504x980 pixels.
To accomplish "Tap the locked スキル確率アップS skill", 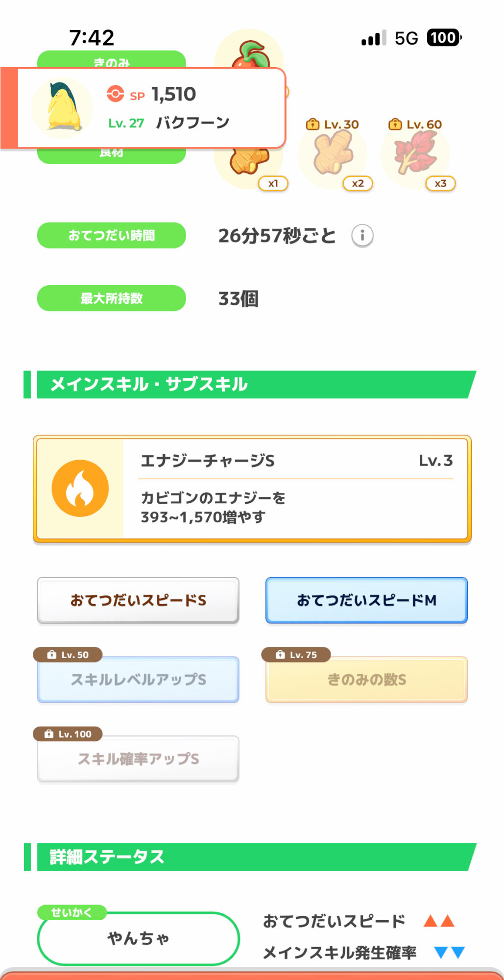I will coord(138,759).
